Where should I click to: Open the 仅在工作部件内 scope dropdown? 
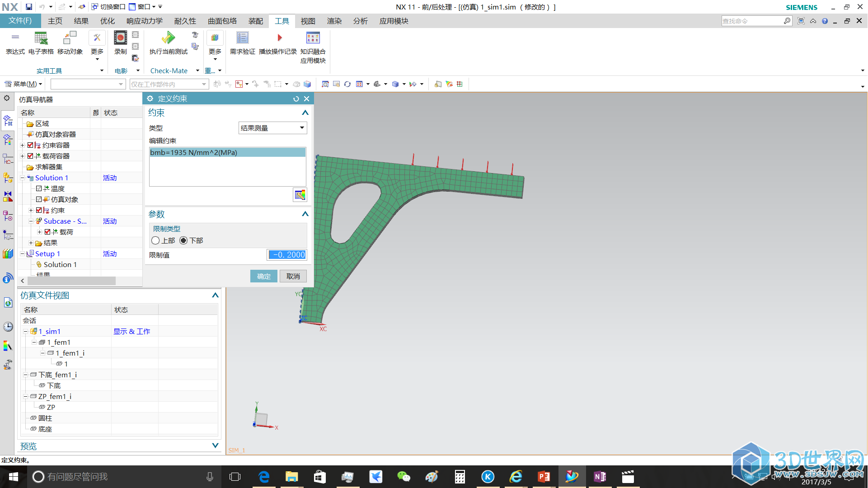(169, 84)
